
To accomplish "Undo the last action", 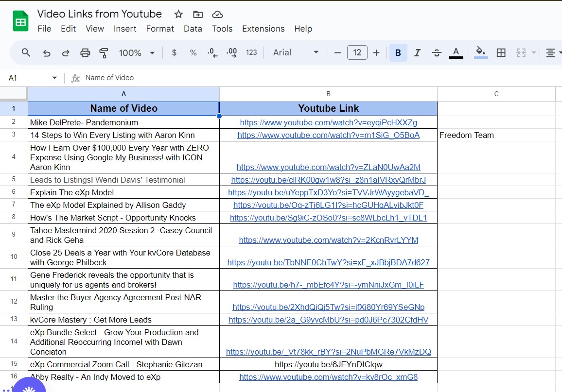I will pyautogui.click(x=46, y=53).
